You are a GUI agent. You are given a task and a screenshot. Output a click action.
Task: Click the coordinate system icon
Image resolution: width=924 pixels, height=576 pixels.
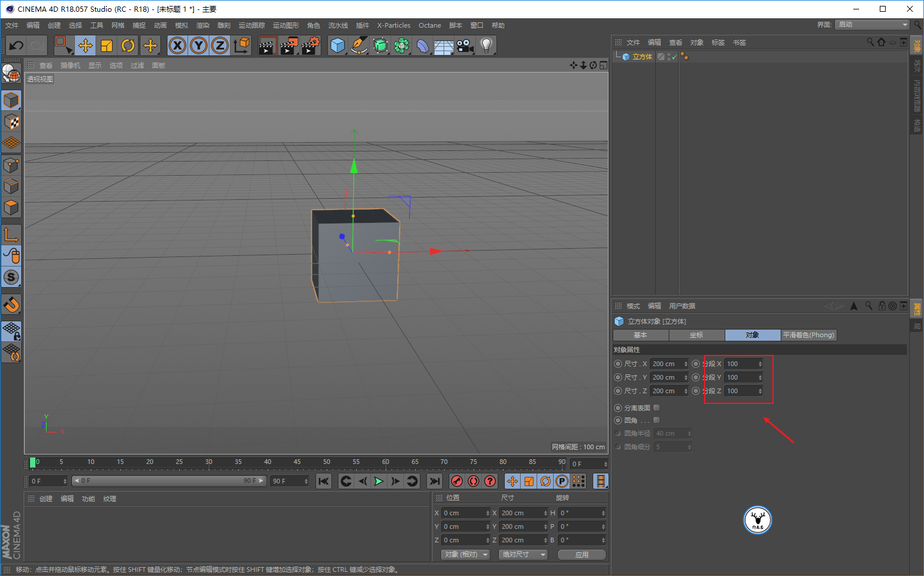(241, 45)
